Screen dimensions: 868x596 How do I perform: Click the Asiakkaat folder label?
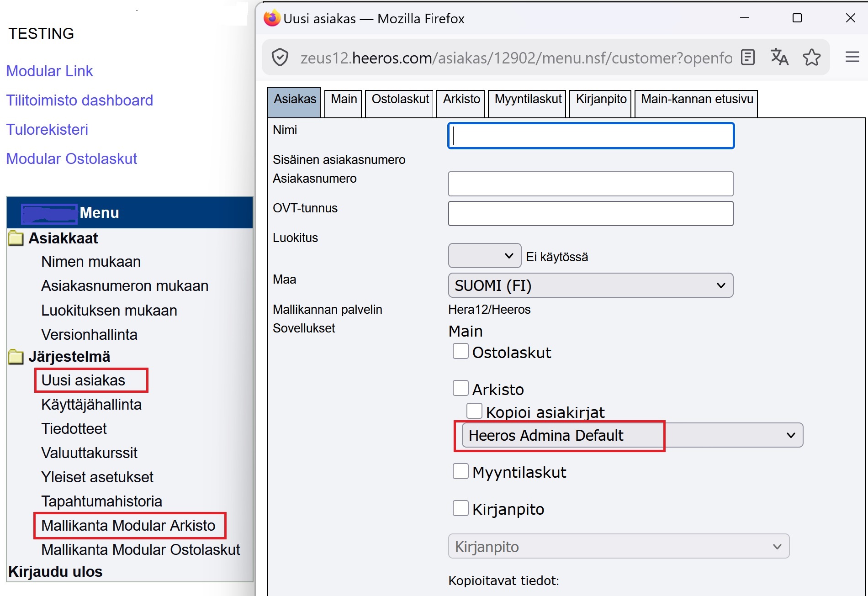coord(63,238)
